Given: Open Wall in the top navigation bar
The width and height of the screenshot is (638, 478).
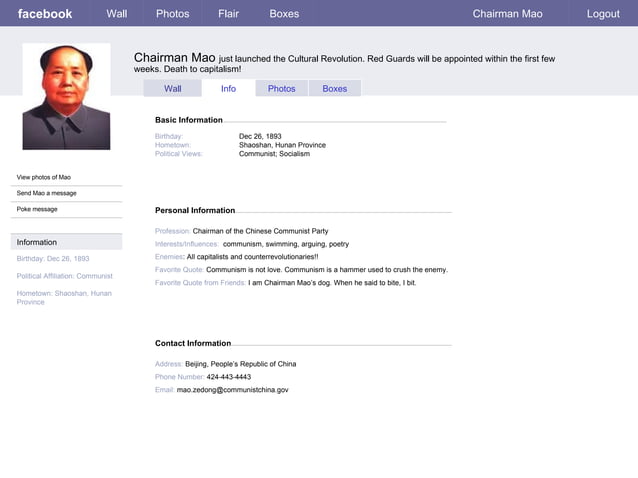Looking at the screenshot, I should [117, 14].
